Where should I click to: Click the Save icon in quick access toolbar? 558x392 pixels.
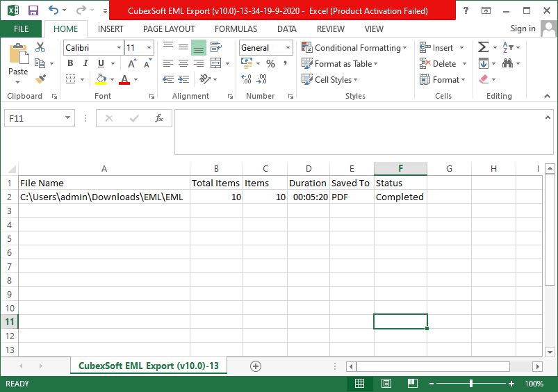tap(33, 11)
